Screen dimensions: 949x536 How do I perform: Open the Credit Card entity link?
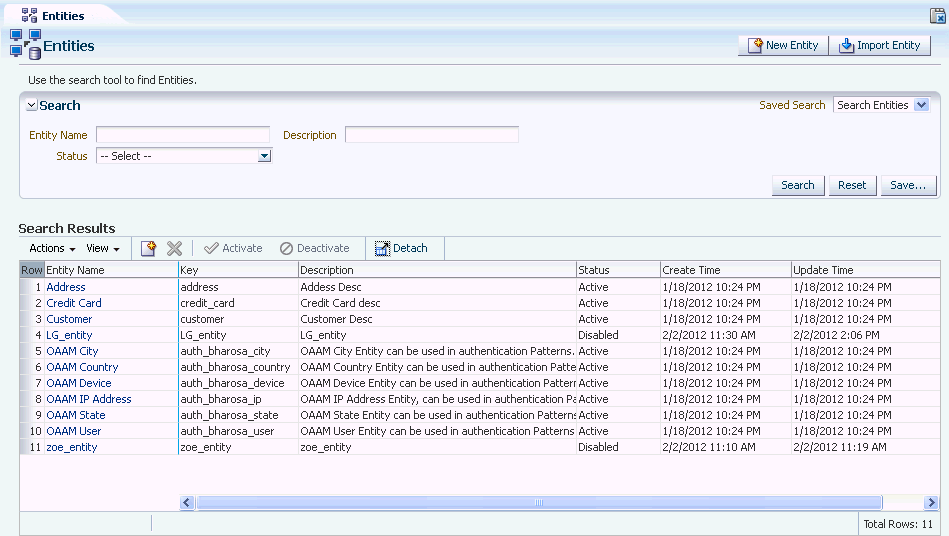pyautogui.click(x=74, y=303)
